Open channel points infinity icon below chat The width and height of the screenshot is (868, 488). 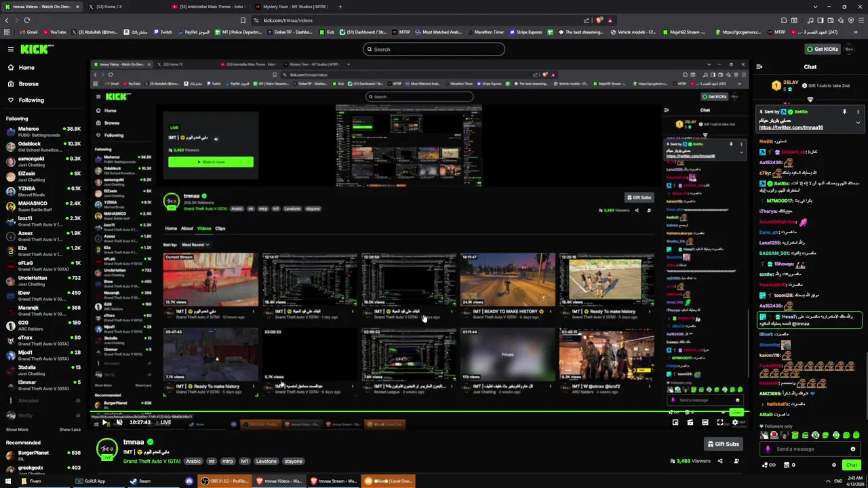click(769, 465)
